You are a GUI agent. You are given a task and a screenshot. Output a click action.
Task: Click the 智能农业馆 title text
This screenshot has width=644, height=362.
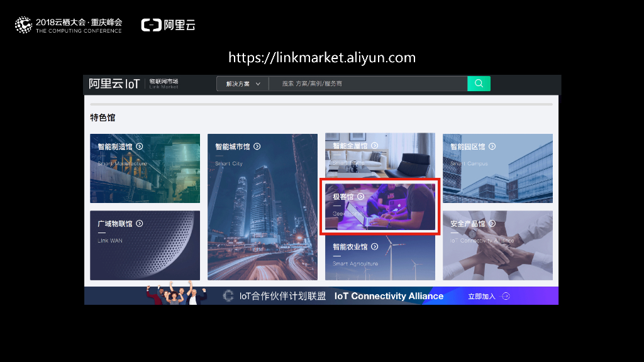click(x=350, y=246)
